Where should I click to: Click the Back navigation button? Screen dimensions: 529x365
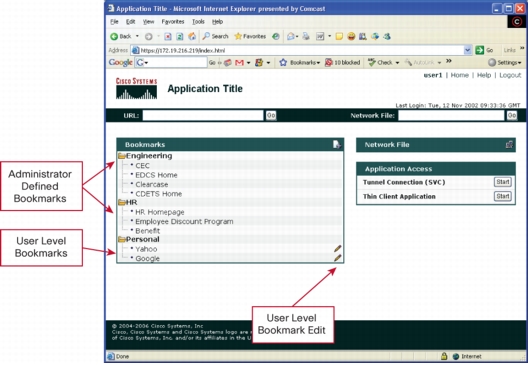coord(120,36)
